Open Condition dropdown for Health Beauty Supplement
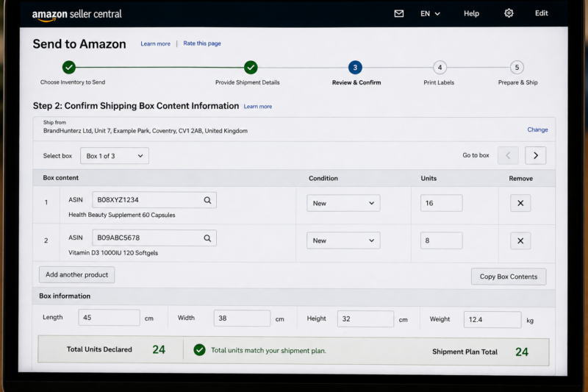 pos(343,203)
